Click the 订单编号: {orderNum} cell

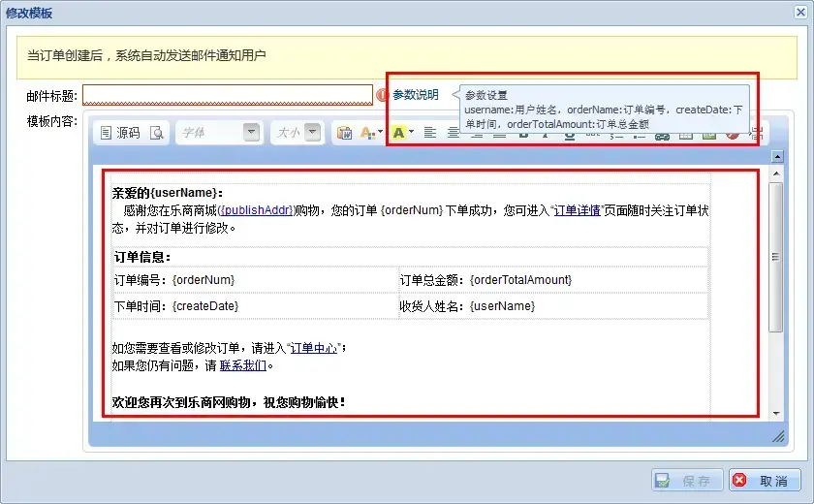256,280
